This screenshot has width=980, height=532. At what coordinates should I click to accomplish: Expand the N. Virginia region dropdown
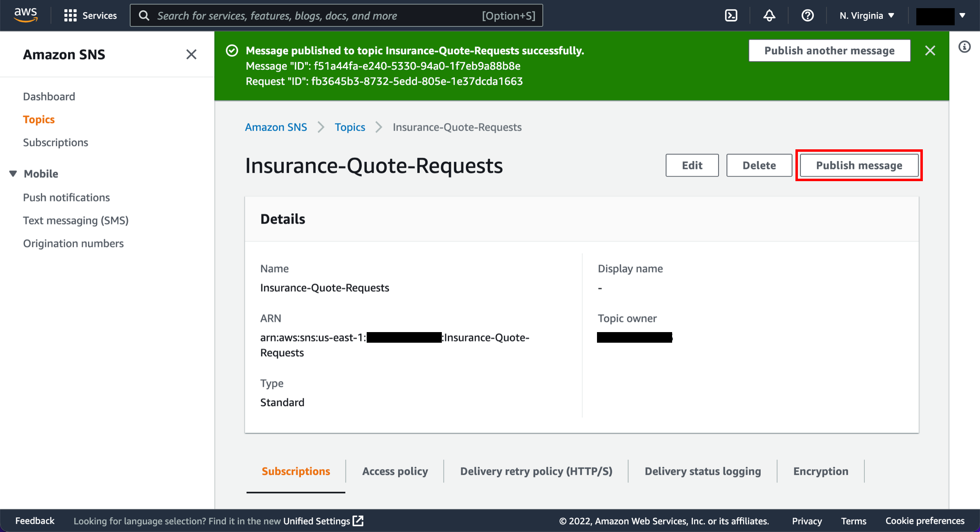pyautogui.click(x=869, y=15)
